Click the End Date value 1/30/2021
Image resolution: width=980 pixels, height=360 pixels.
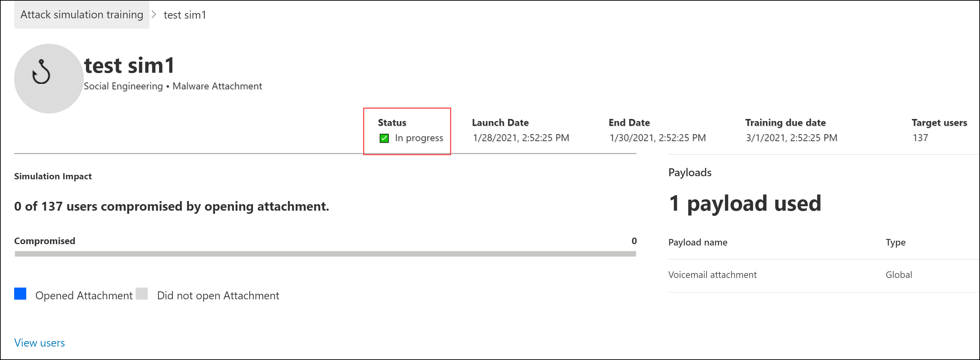657,138
